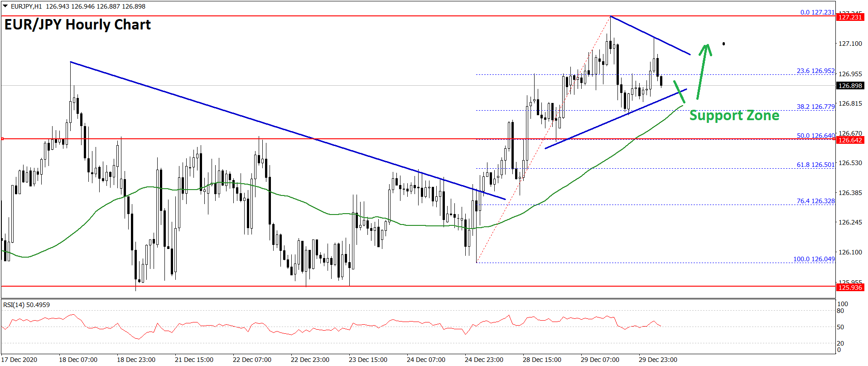The image size is (868, 366).
Task: Select the red 126.642 price tag
Action: click(850, 140)
